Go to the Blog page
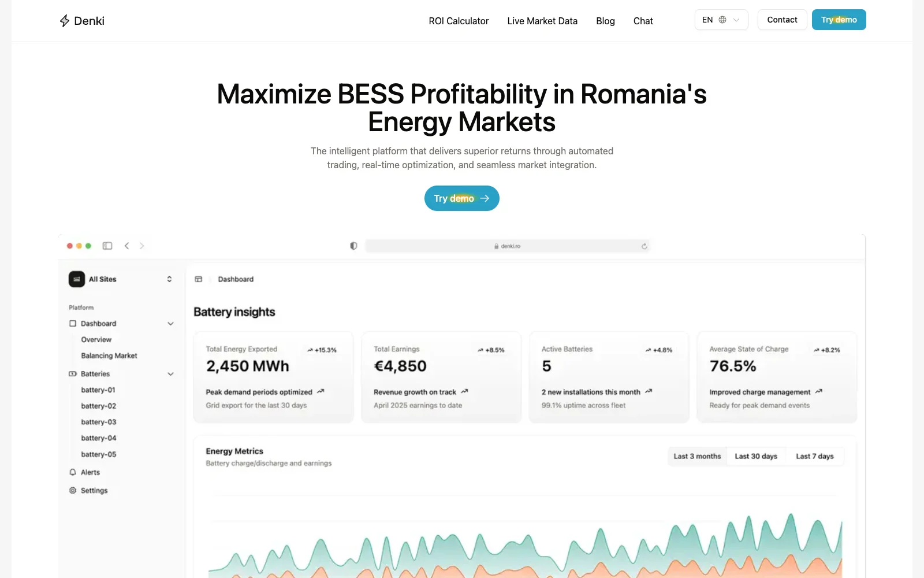This screenshot has height=578, width=924. pos(605,21)
